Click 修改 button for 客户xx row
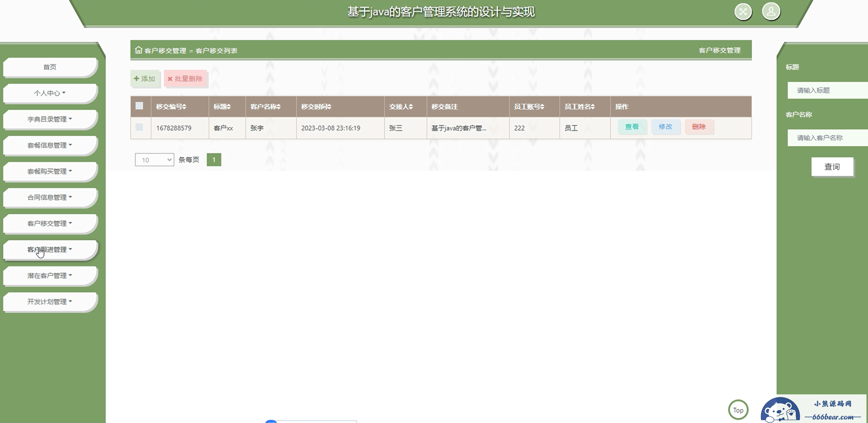 point(665,127)
